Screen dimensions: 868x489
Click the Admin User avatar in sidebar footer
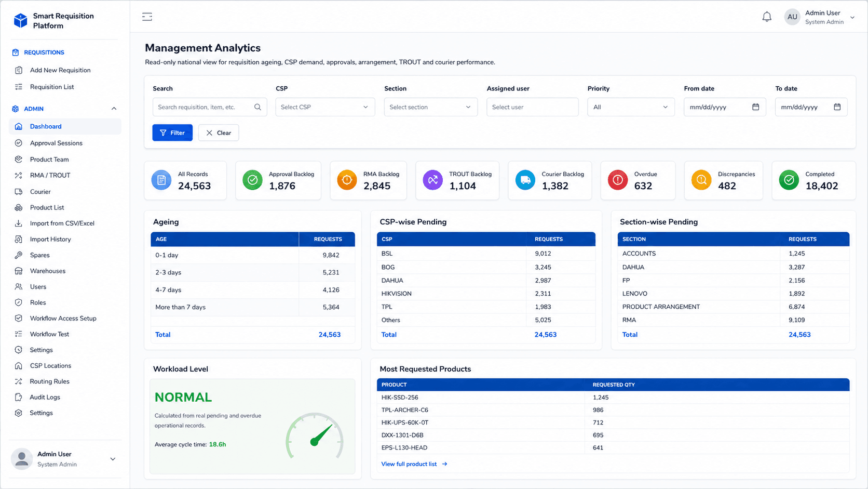pos(22,459)
